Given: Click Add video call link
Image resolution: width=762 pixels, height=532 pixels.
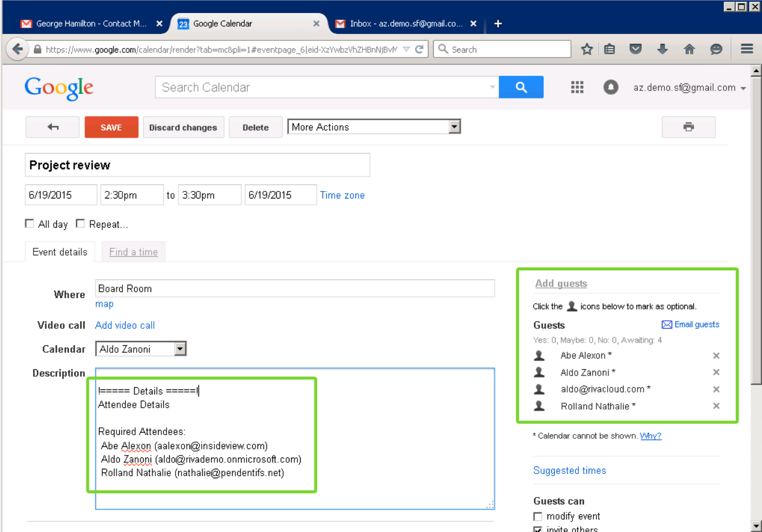Looking at the screenshot, I should [x=125, y=325].
